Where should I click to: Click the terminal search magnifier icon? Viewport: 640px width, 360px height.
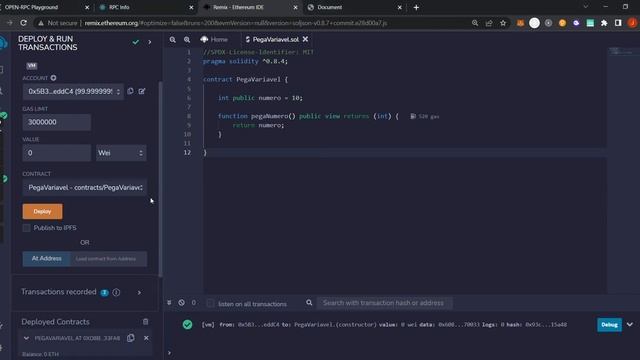[x=309, y=303]
